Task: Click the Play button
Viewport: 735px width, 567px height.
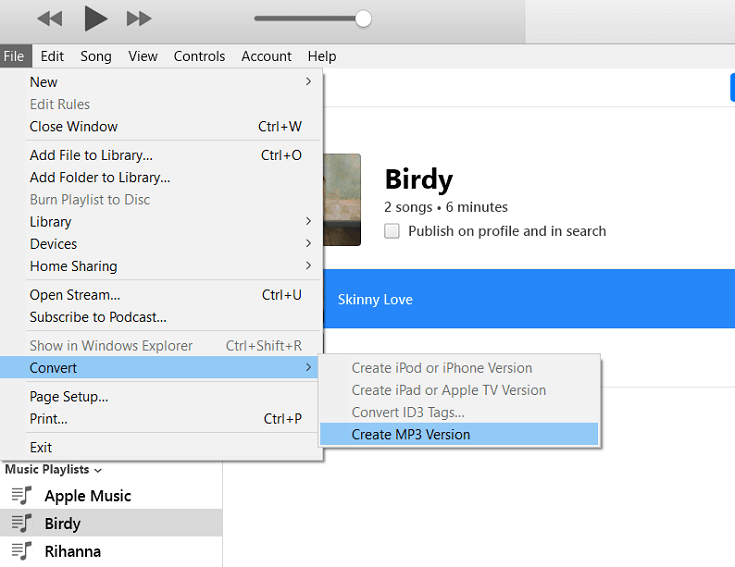Action: 95,18
